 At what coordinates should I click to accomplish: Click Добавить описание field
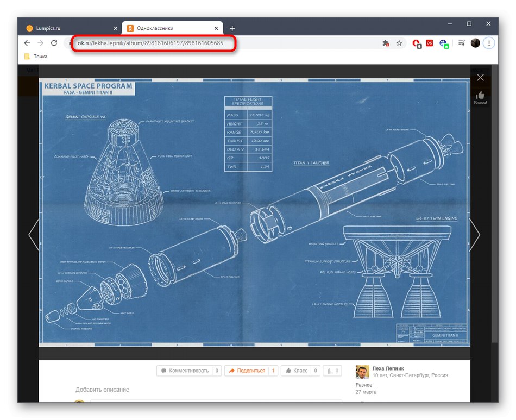coord(102,390)
